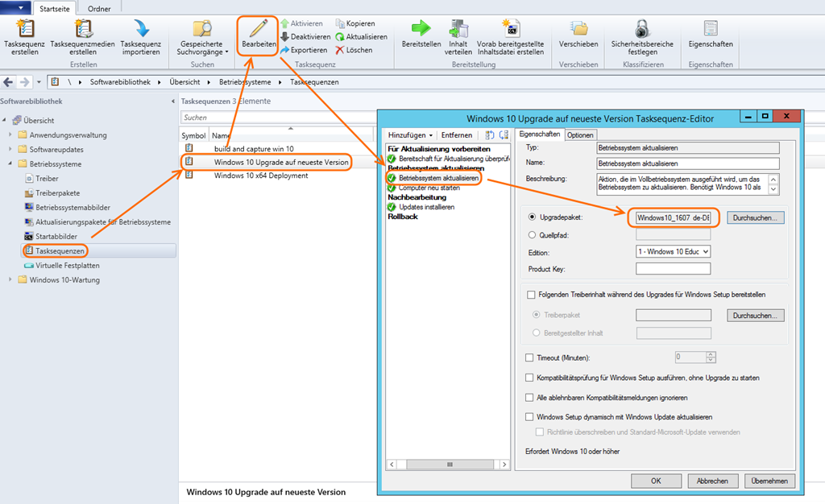The height and width of the screenshot is (504, 825).
Task: Enable the Timeout (Minuten) checkbox
Action: pyautogui.click(x=529, y=357)
